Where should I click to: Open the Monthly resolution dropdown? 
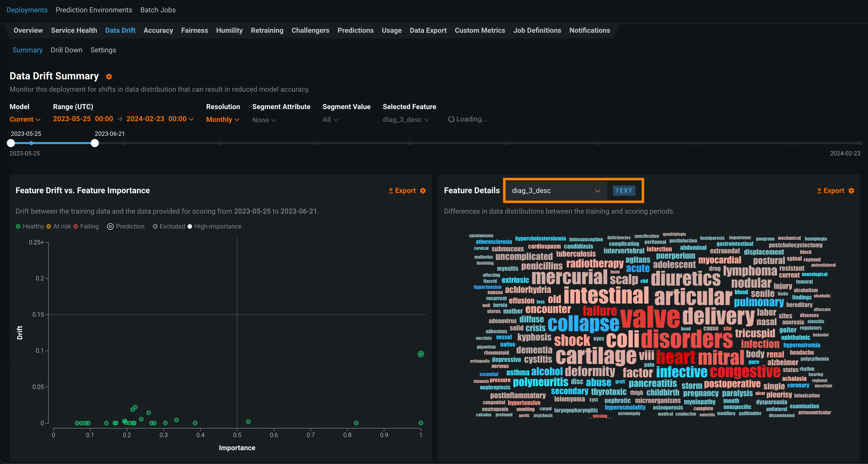tap(222, 120)
